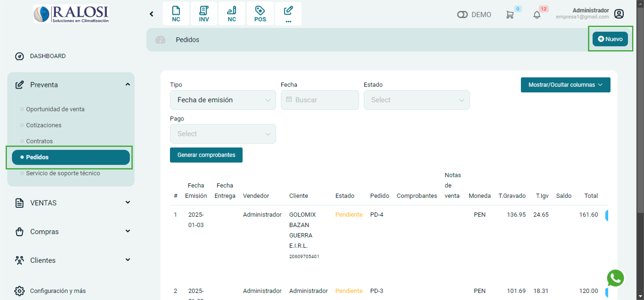Go to DASHBOARD in the sidebar
The width and height of the screenshot is (644, 300).
(x=47, y=56)
